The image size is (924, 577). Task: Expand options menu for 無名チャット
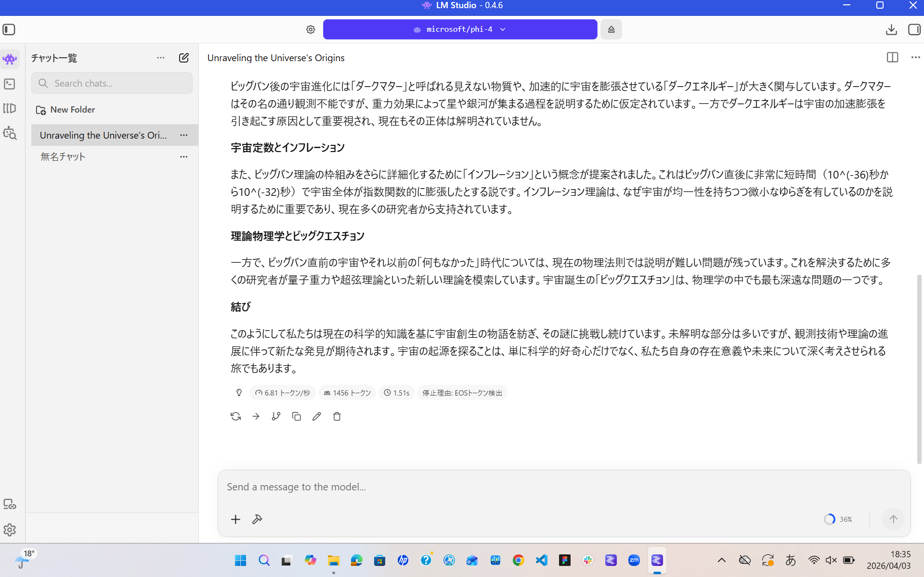point(183,156)
